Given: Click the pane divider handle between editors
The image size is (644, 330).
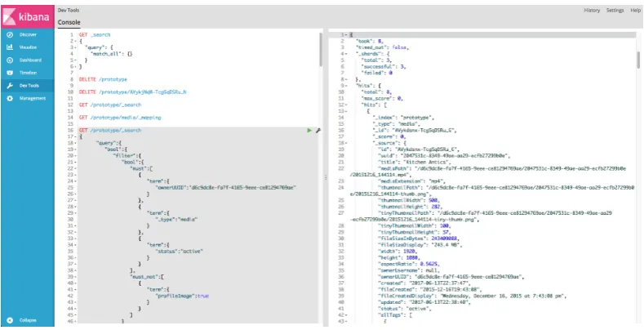Looking at the screenshot, I should pyautogui.click(x=326, y=177).
